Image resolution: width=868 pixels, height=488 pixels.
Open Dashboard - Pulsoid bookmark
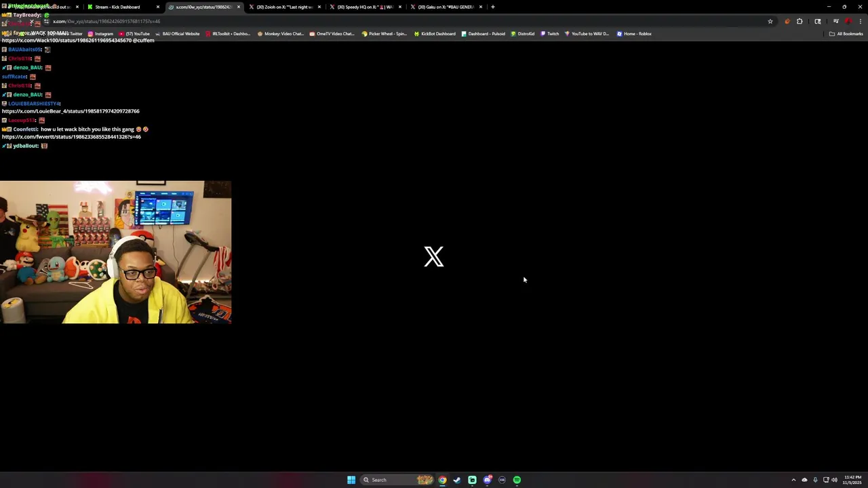point(483,33)
